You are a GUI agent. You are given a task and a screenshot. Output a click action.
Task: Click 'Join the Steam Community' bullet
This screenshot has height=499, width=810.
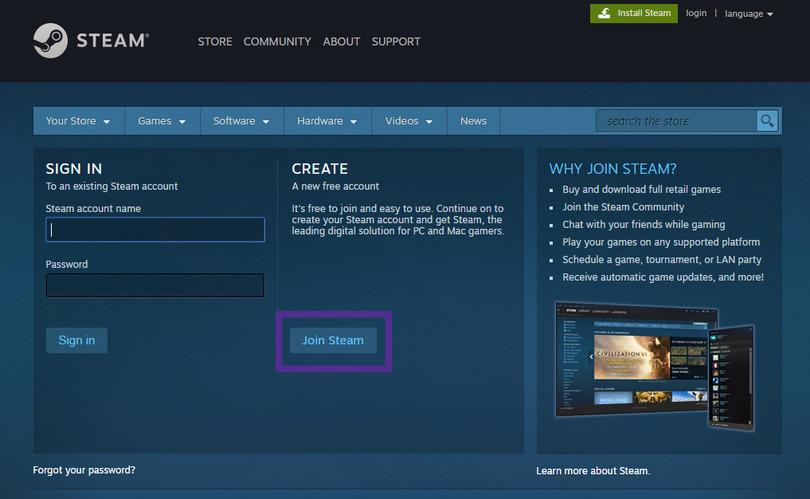(x=624, y=207)
